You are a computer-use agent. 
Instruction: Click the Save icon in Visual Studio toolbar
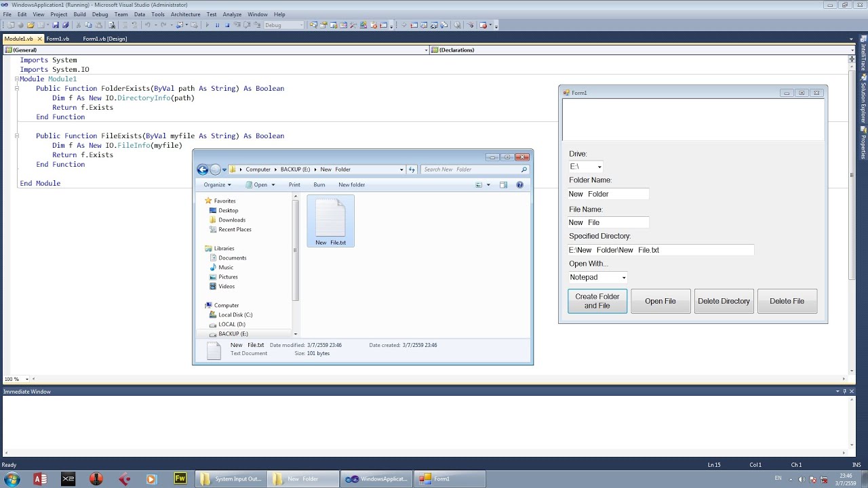pos(56,25)
